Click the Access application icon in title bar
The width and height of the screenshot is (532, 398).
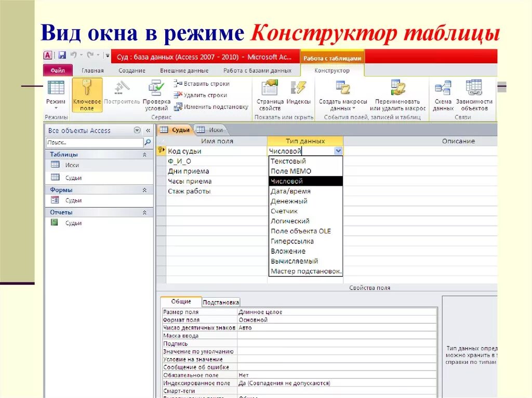(48, 55)
